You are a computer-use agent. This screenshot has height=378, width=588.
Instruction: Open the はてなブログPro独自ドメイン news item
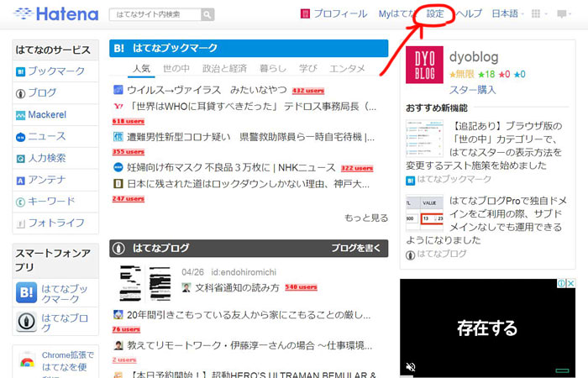(x=486, y=220)
